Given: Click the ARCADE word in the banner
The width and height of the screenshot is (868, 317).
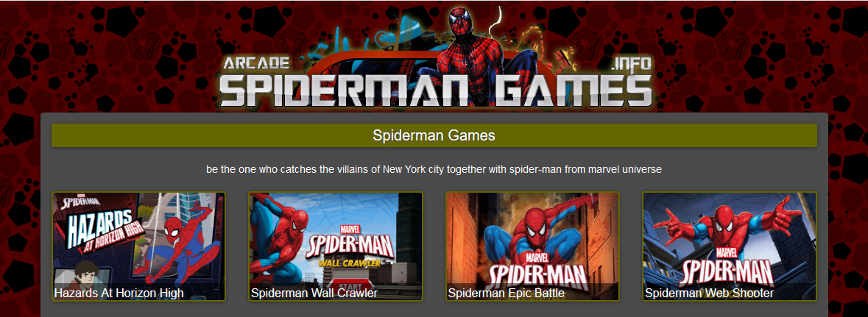Looking at the screenshot, I should [x=256, y=63].
